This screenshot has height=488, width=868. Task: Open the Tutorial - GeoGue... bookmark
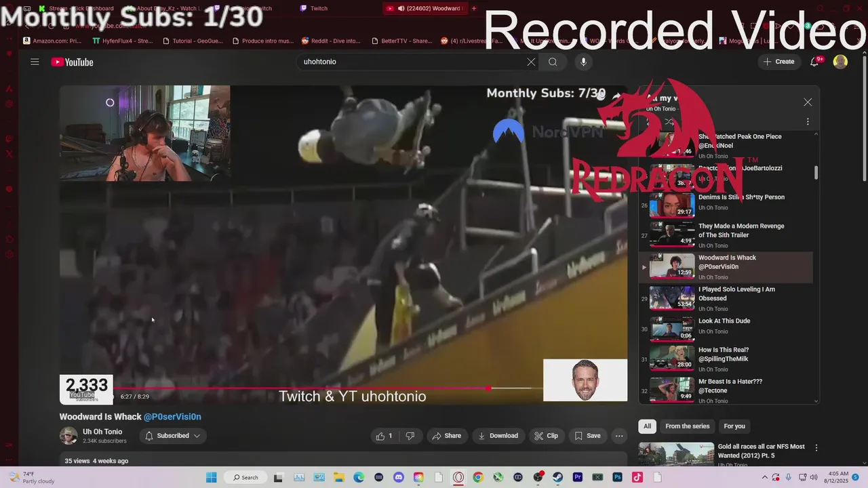[193, 41]
